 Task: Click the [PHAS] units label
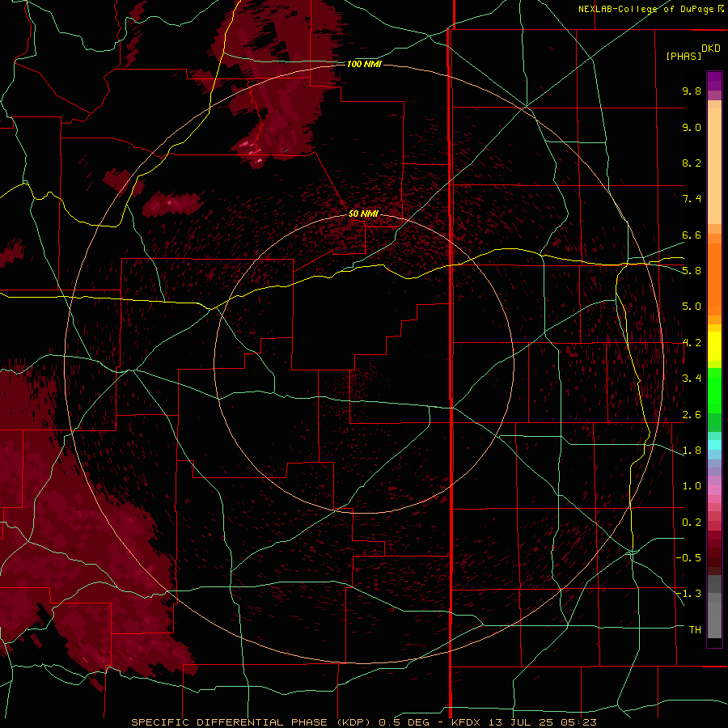click(x=684, y=56)
